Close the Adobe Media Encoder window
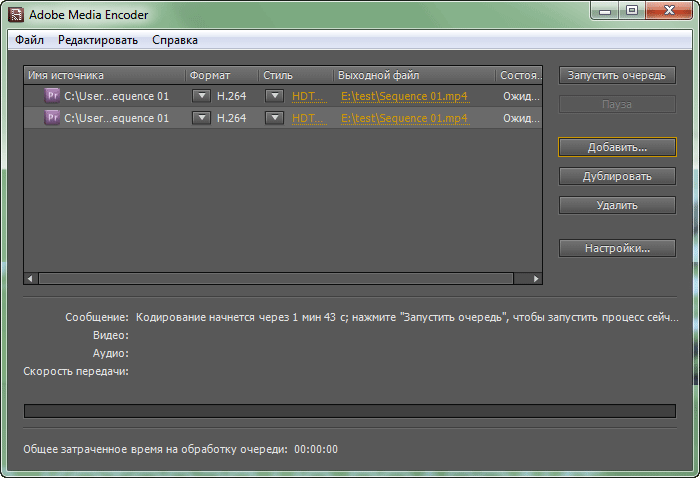This screenshot has width=700, height=478. [x=669, y=11]
